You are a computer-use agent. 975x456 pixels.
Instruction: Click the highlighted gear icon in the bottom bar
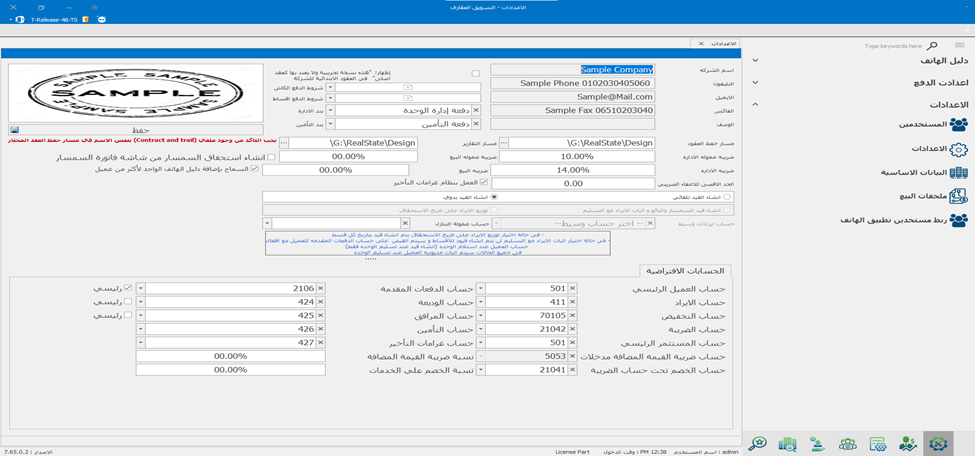937,443
